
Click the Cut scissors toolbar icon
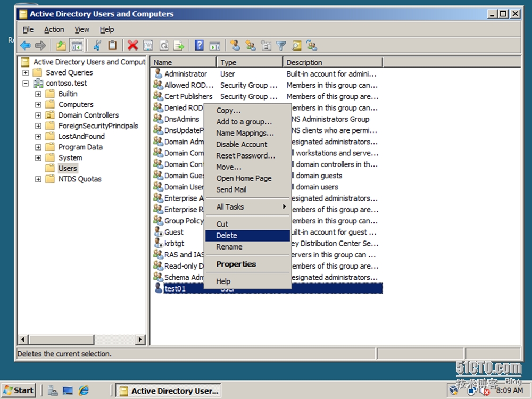(x=97, y=45)
